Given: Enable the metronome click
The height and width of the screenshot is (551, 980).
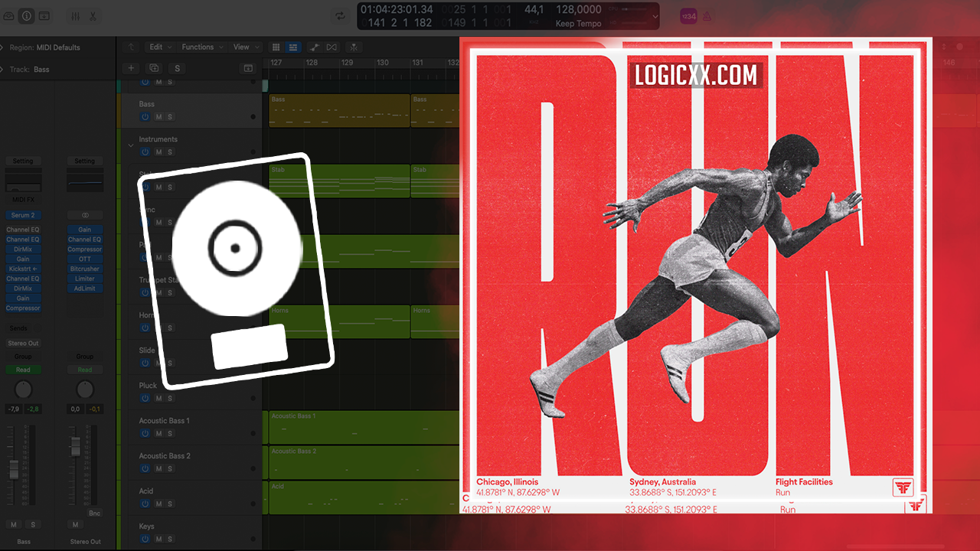Looking at the screenshot, I should (x=708, y=16).
